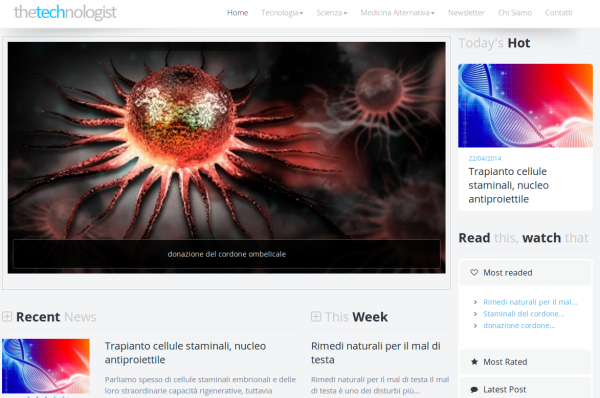This screenshot has height=398, width=600.
Task: Click the chevron before donazione cordone
Action: tap(475, 326)
